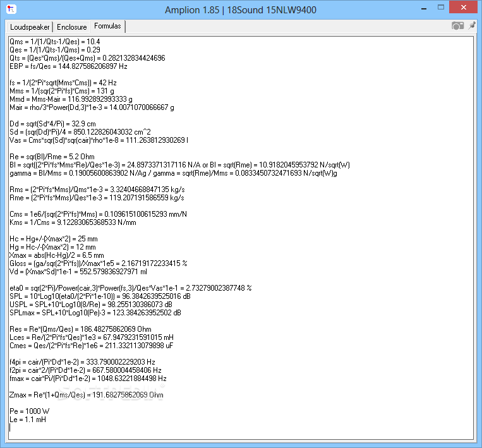Viewport: 482px width, 448px height.
Task: Click the Lces = 67.9479231591015 mH line
Action: tap(92, 337)
